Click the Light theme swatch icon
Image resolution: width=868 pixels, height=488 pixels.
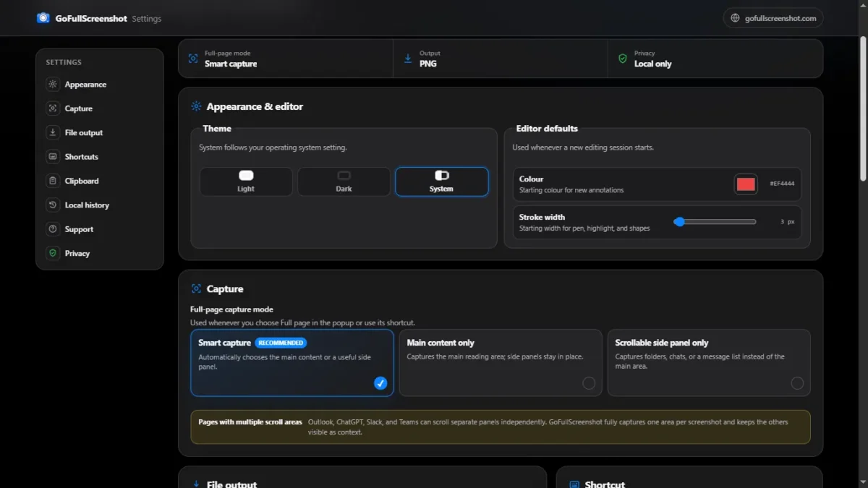246,175
